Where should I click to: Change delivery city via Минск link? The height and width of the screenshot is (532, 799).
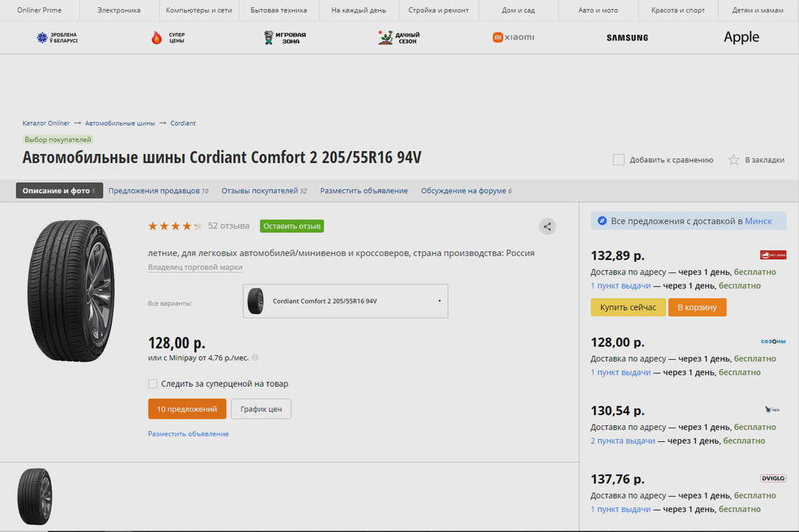click(758, 221)
